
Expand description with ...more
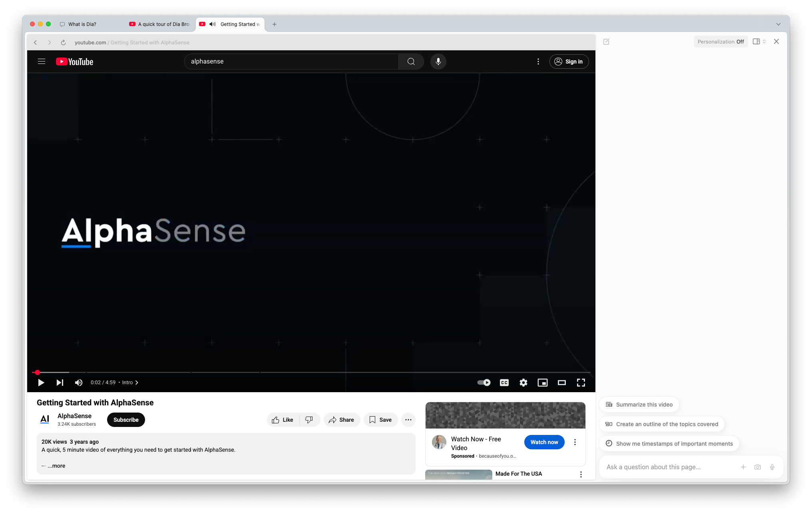pos(56,466)
